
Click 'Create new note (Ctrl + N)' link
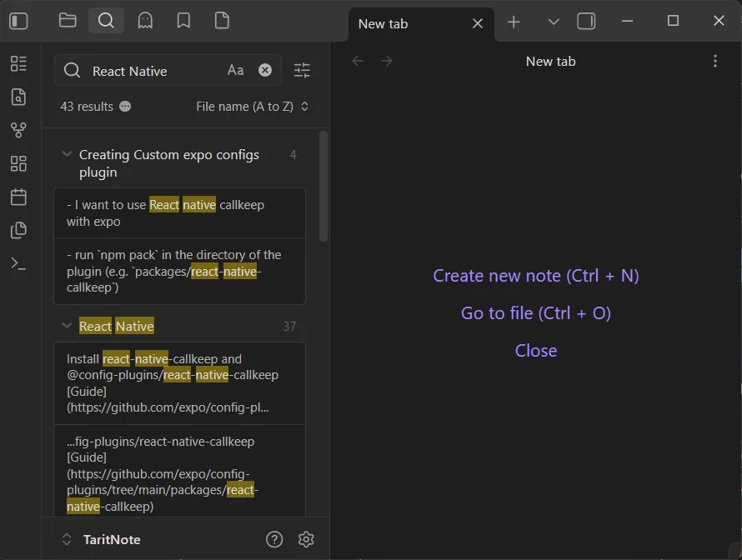coord(535,276)
